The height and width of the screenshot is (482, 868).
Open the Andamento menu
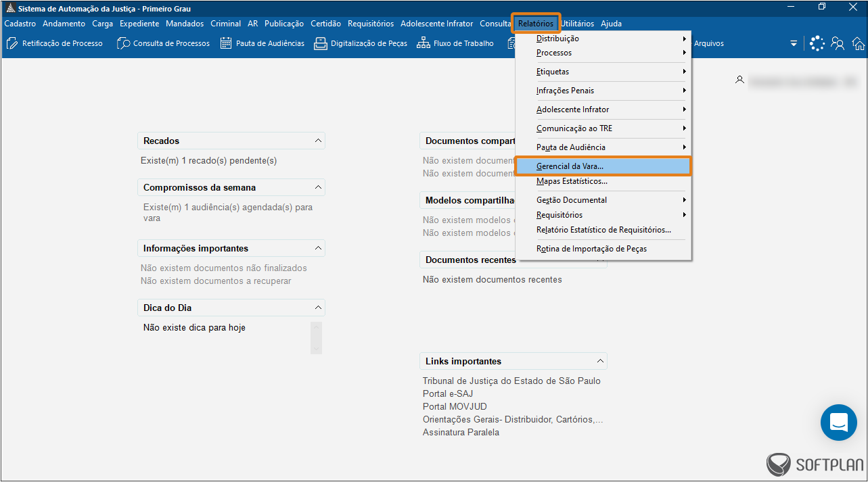(64, 24)
